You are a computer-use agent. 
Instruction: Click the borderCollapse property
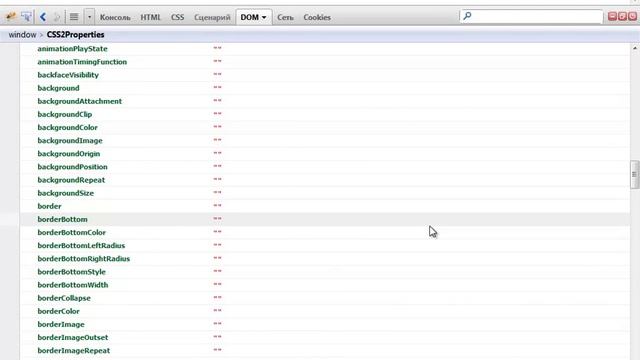click(64, 298)
